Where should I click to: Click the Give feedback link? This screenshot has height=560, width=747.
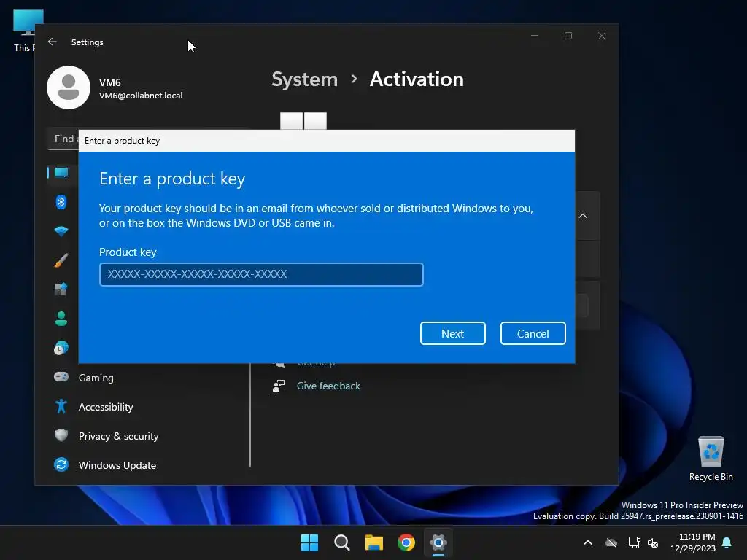click(x=328, y=386)
